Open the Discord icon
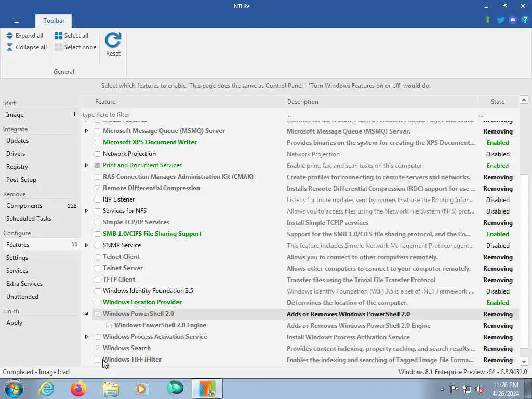The height and width of the screenshot is (399, 532). (513, 20)
